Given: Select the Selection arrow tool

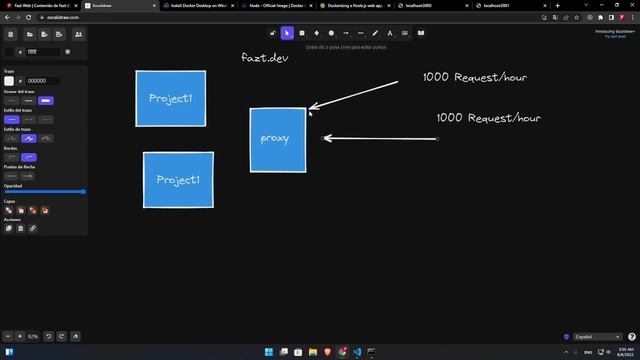Looking at the screenshot, I should tap(287, 33).
